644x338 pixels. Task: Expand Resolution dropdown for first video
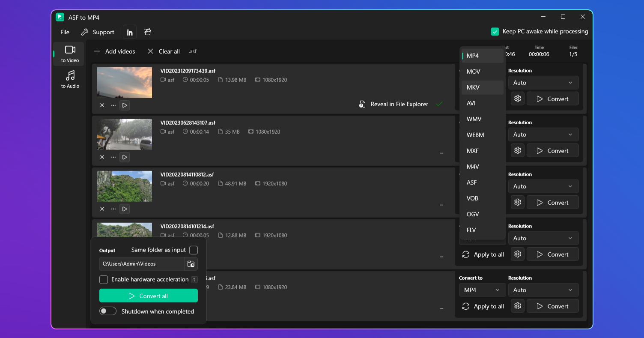tap(543, 83)
